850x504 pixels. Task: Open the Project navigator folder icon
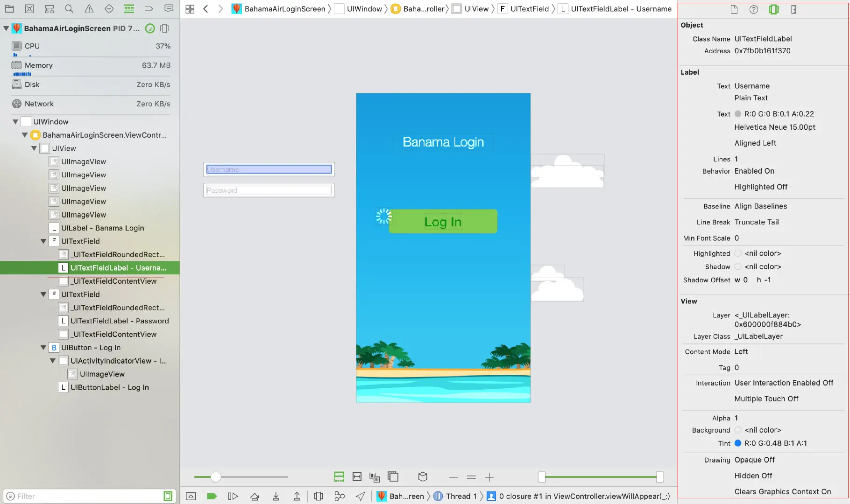click(x=9, y=9)
